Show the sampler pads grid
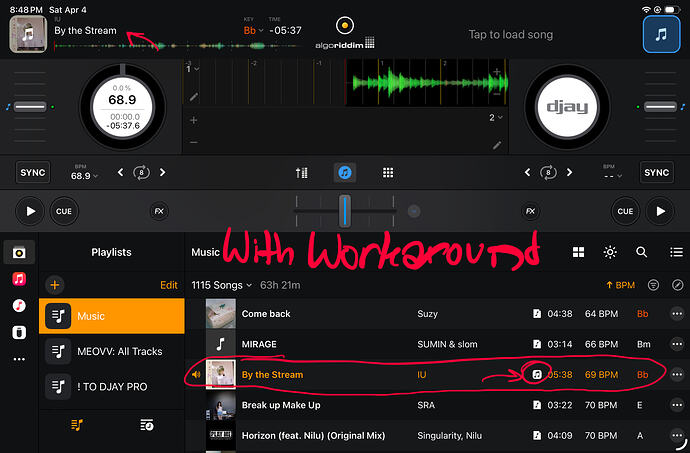The width and height of the screenshot is (690, 453). (x=388, y=173)
